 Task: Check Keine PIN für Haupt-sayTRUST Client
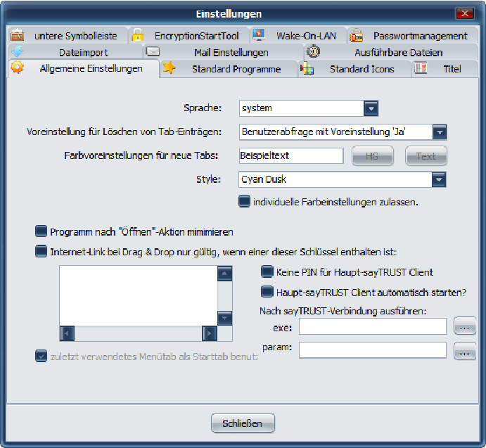[x=267, y=271]
